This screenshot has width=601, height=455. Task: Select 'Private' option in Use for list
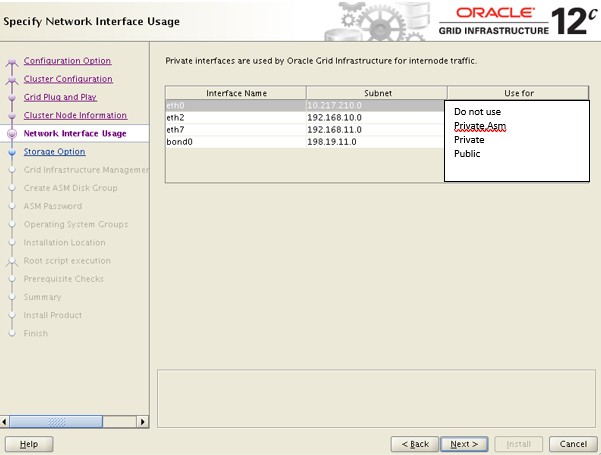pyautogui.click(x=469, y=140)
